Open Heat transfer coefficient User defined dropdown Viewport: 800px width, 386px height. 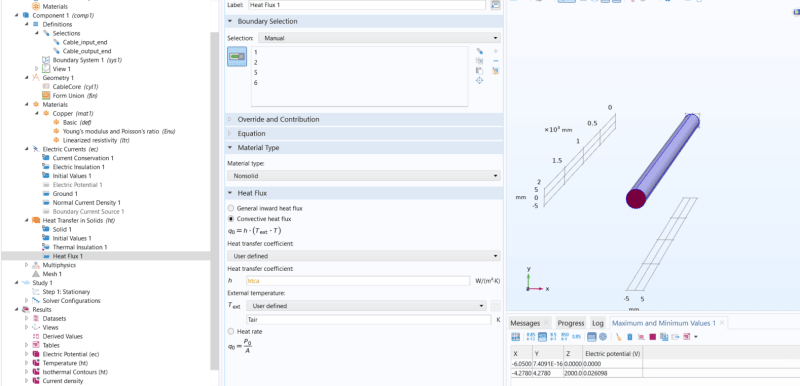(x=364, y=256)
